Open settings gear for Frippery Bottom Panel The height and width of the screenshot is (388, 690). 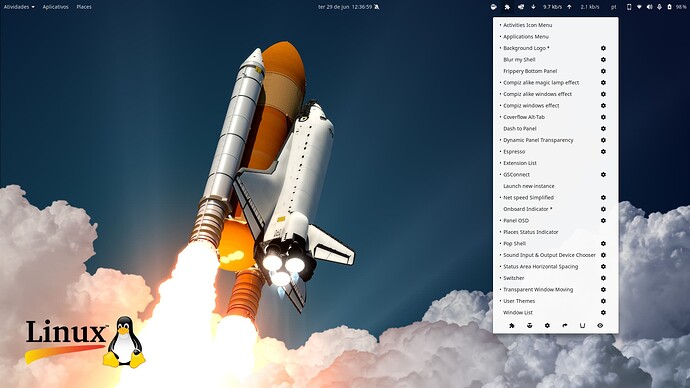pyautogui.click(x=603, y=71)
